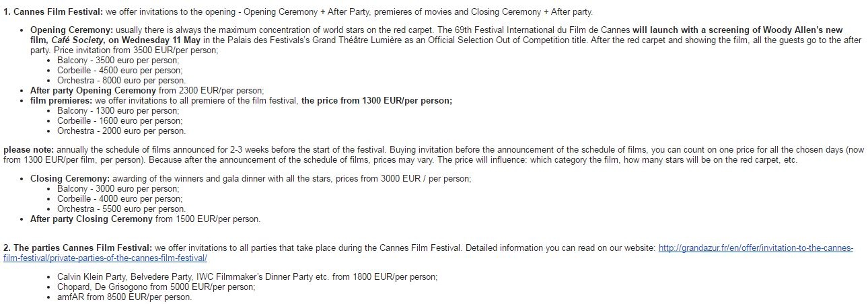Screen dimensions: 868x304
Task: Select the "Orchestra - 8000 euro per person" item
Action: [121, 80]
